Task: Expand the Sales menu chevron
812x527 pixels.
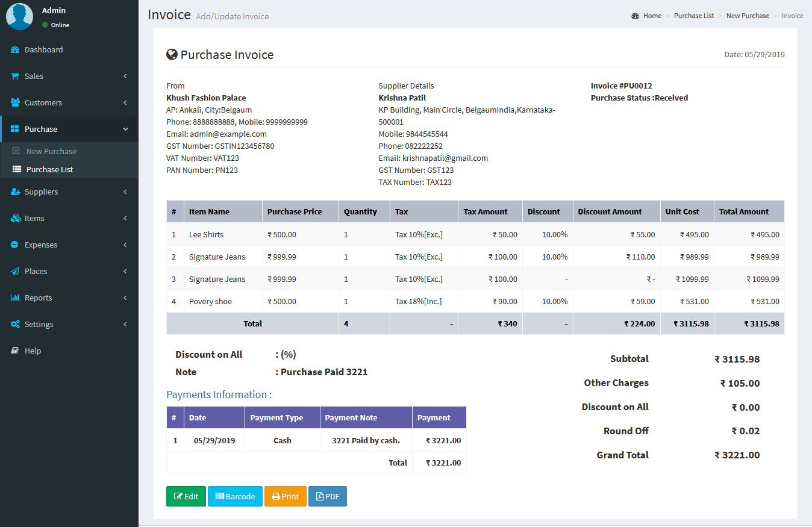Action: tap(125, 76)
